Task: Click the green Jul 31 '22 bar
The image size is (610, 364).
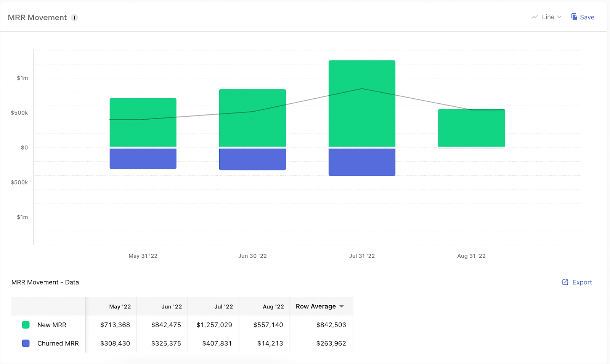Action: click(362, 103)
